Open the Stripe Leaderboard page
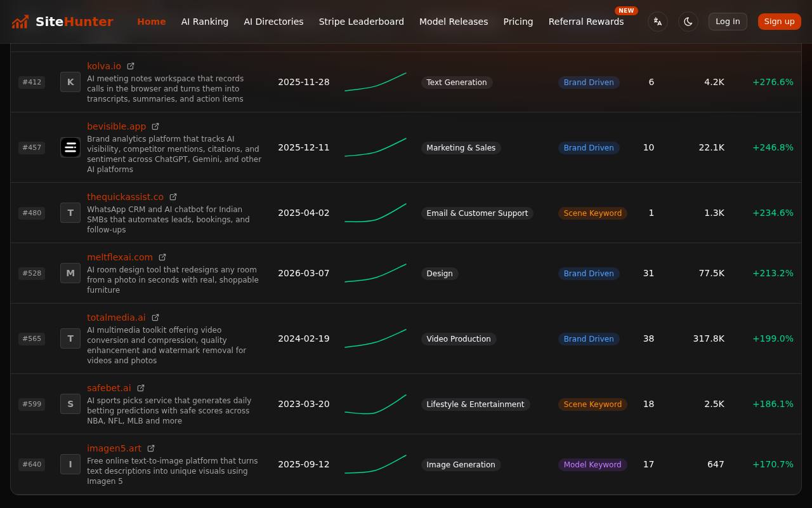 pos(362,22)
